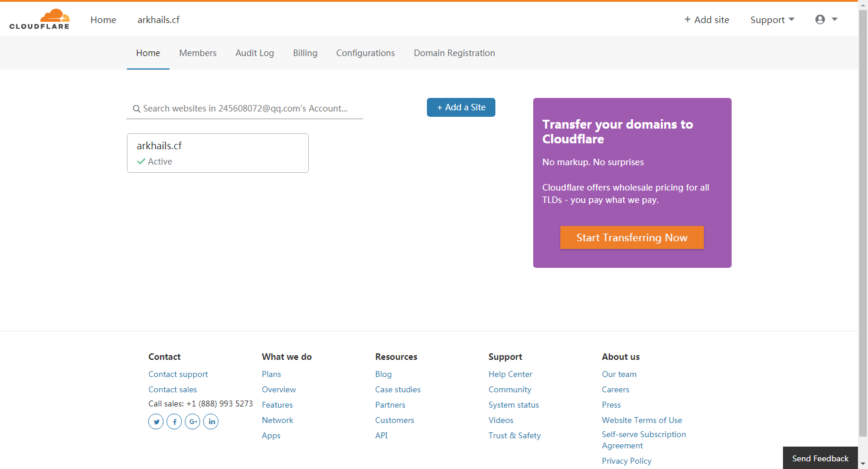Click the 'About us' footer heading
Screen dimensions: 868x469
tap(621, 357)
